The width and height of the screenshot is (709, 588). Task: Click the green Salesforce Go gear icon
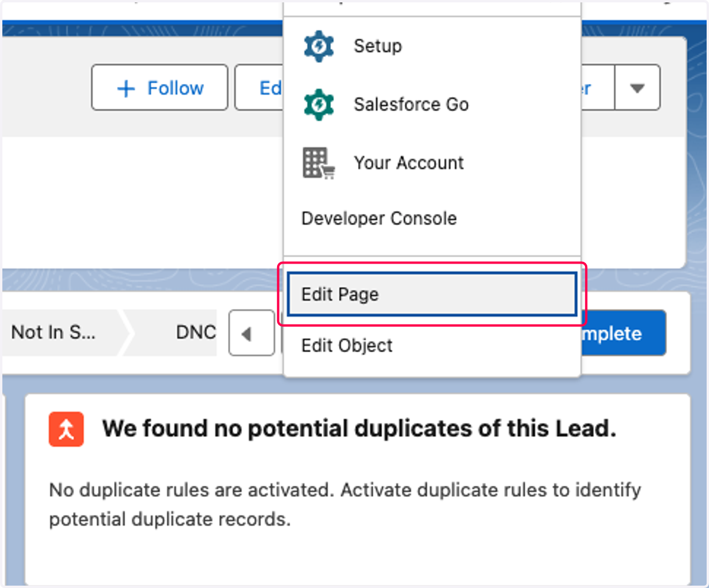pos(318,105)
